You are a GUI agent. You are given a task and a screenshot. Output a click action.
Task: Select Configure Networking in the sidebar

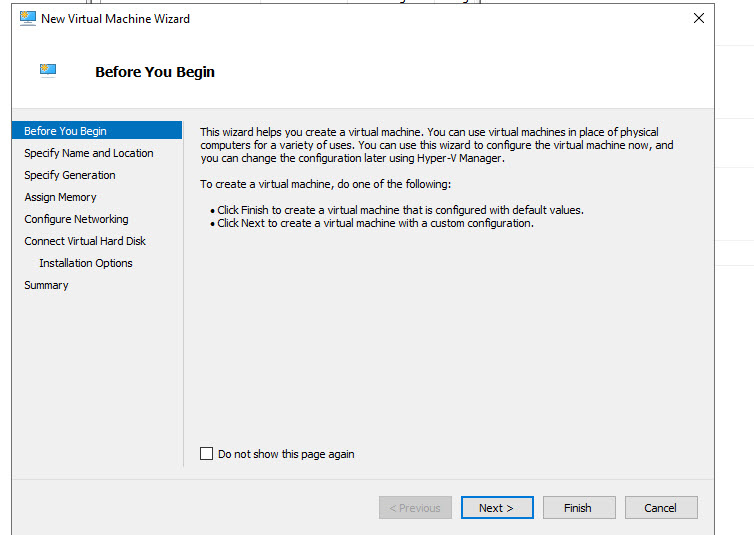click(x=76, y=219)
